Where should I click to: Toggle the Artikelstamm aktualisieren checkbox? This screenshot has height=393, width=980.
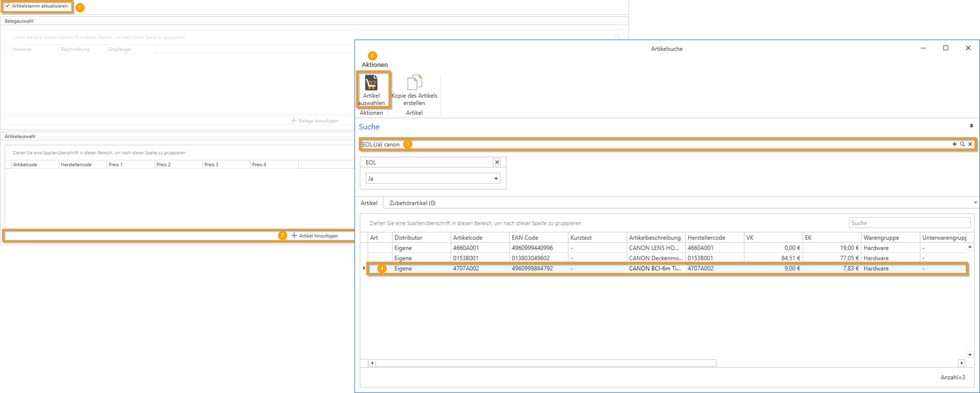8,6
